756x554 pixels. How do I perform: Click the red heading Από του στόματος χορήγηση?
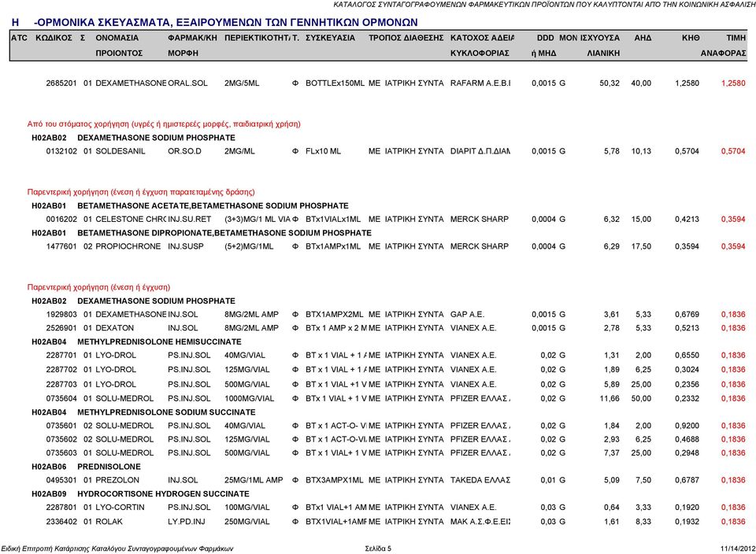164,124
